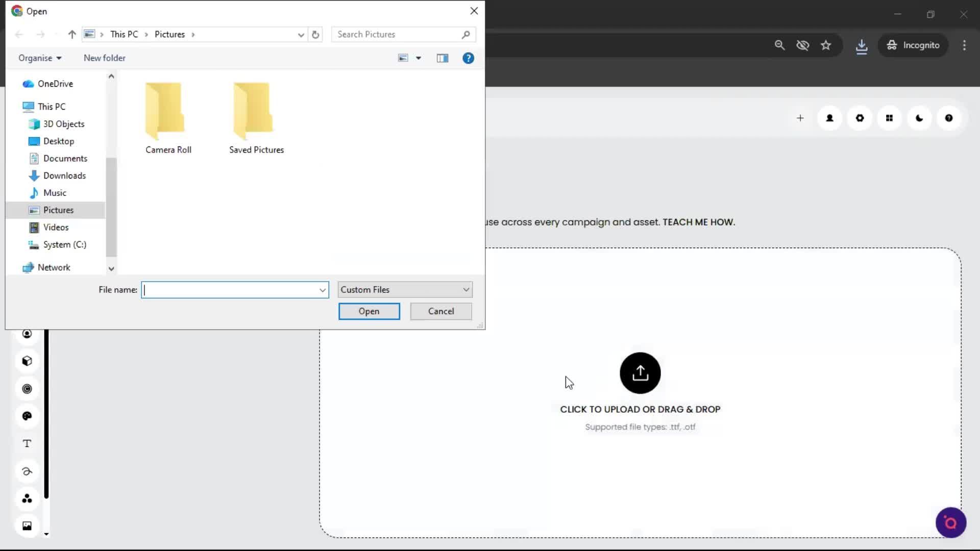
Task: Open the settings gear in the top bar
Action: (x=860, y=118)
